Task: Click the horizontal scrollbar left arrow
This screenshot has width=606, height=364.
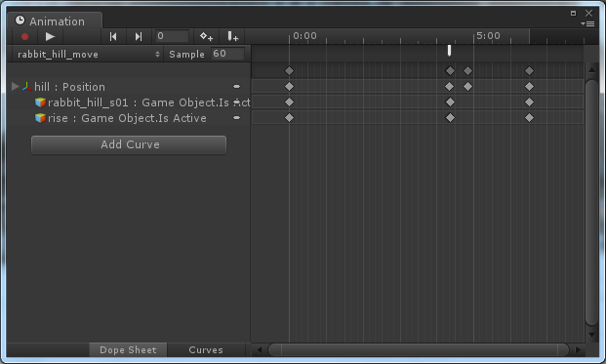Action: (x=259, y=350)
